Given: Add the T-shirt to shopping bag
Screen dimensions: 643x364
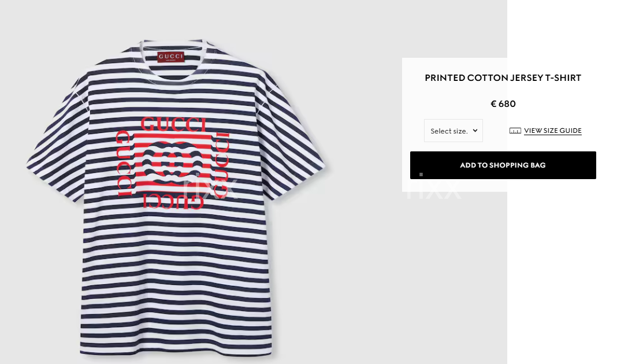Looking at the screenshot, I should click(x=503, y=165).
